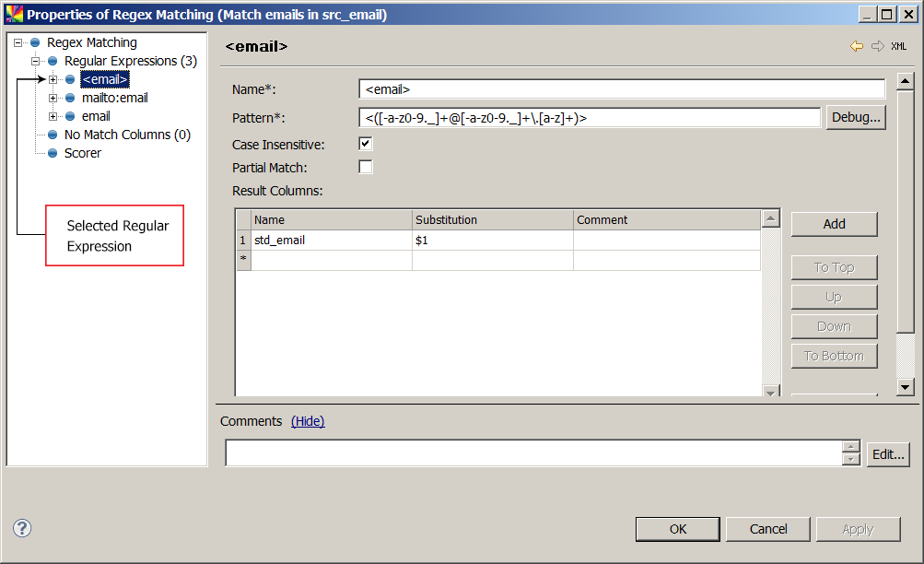Toggle the Case Insensitive checkbox off
This screenshot has height=564, width=924.
pos(365,143)
